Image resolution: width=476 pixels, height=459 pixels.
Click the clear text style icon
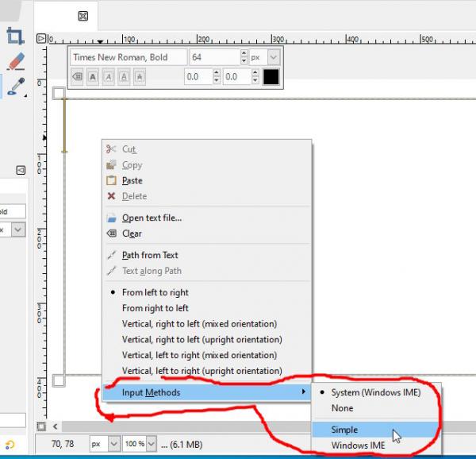click(x=77, y=76)
